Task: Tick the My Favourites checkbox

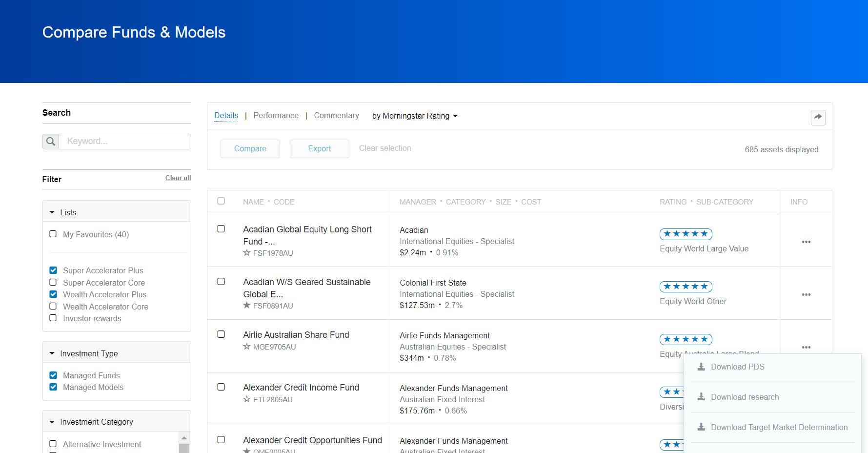Action: [53, 234]
